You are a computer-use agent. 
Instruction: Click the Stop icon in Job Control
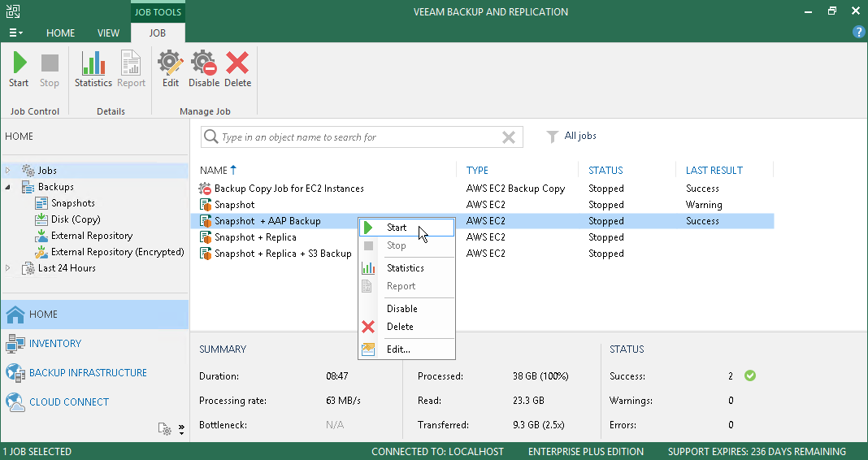pyautogui.click(x=50, y=63)
